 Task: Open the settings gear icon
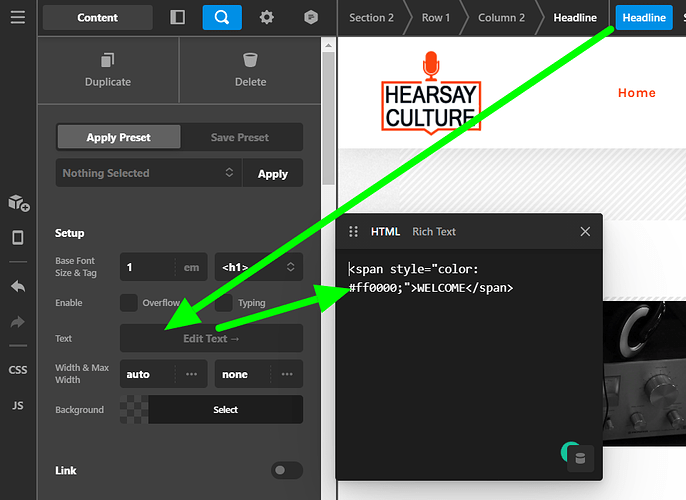(x=266, y=17)
